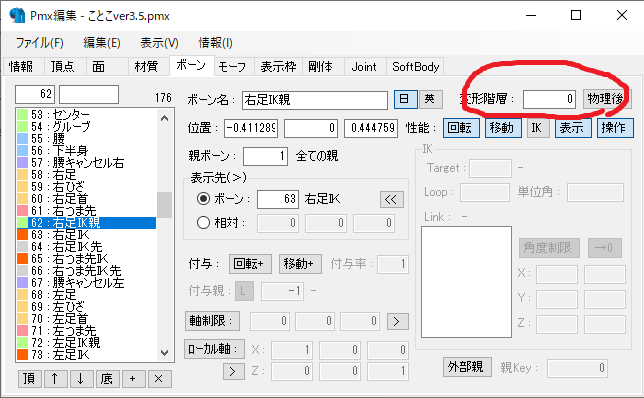Screen dimensions: 644x398
Task: Toggle the 回転+ grant button
Action: (x=250, y=264)
